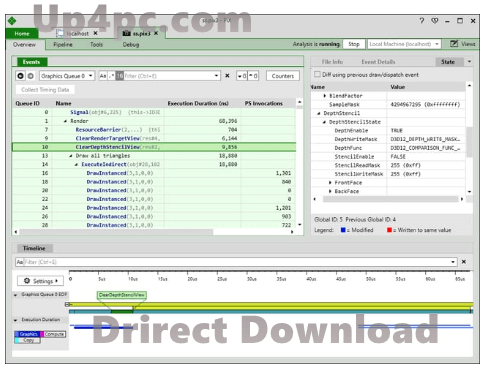Clear the events filter with X icon

(227, 76)
